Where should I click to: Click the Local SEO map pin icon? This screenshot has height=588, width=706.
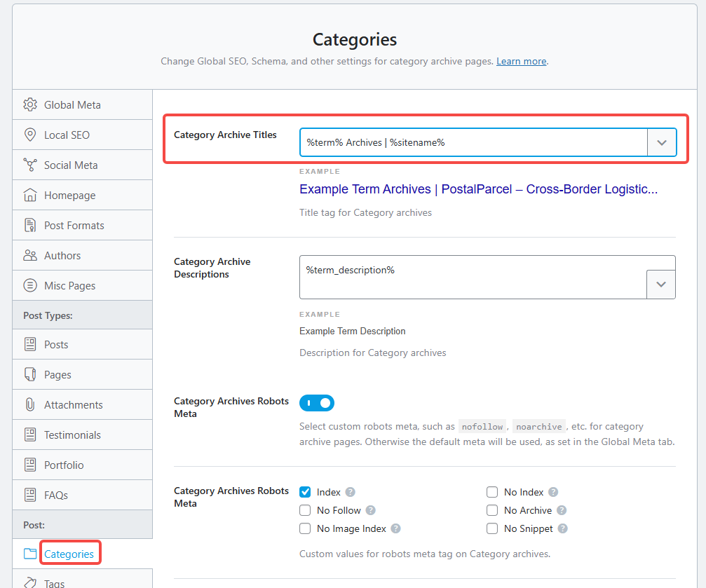tap(30, 135)
